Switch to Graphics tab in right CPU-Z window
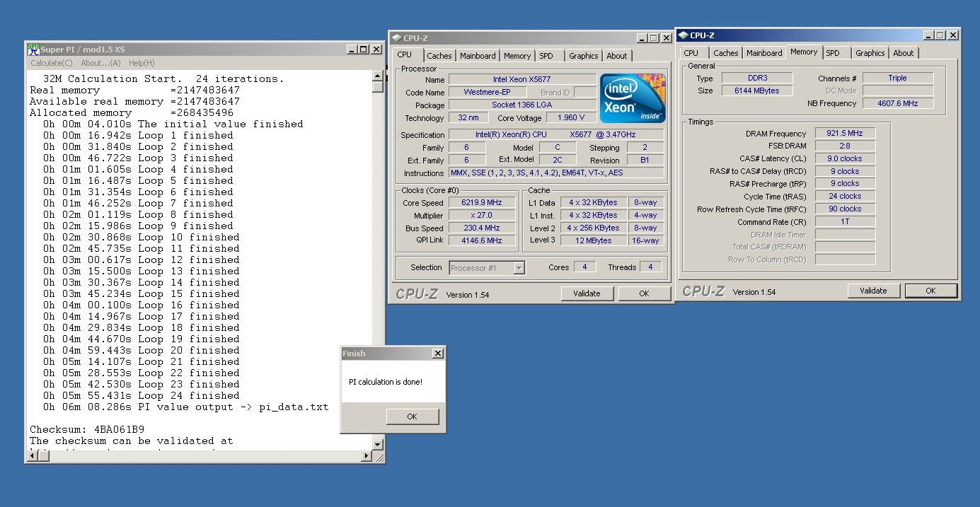 [x=870, y=53]
